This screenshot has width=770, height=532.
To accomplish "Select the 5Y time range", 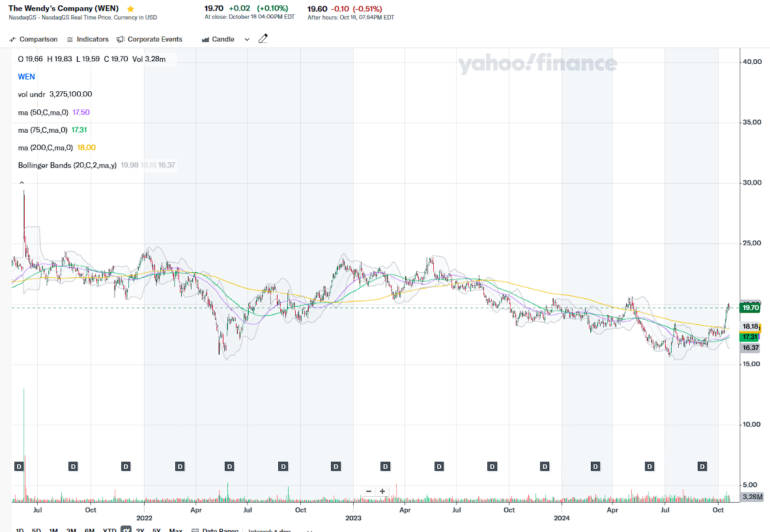I will click(x=157, y=530).
